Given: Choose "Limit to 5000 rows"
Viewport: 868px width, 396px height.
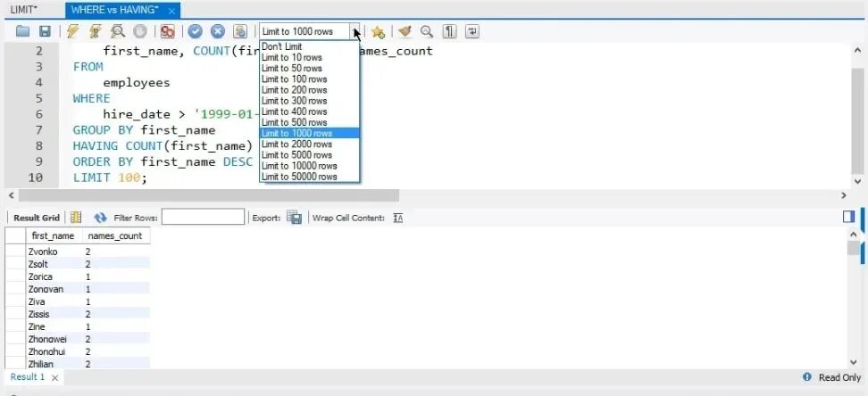Looking at the screenshot, I should coord(310,155).
